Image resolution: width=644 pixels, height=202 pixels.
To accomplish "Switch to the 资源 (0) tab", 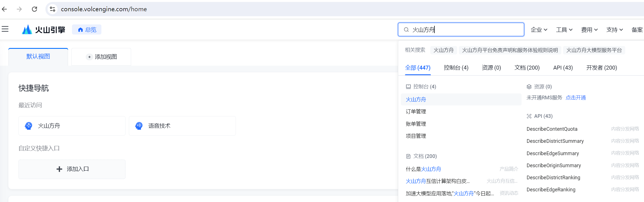I will pos(491,68).
